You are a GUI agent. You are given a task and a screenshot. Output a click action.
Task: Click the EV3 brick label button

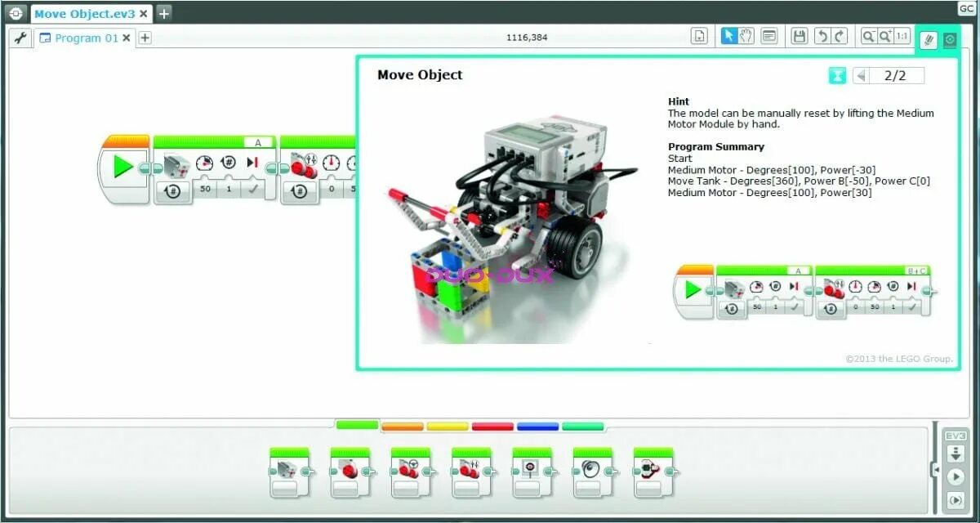point(954,436)
